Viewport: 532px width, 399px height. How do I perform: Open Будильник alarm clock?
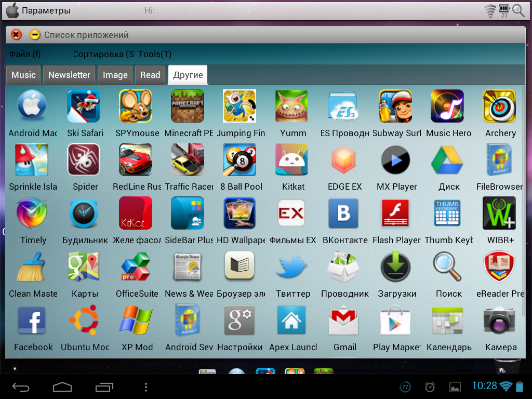point(84,212)
